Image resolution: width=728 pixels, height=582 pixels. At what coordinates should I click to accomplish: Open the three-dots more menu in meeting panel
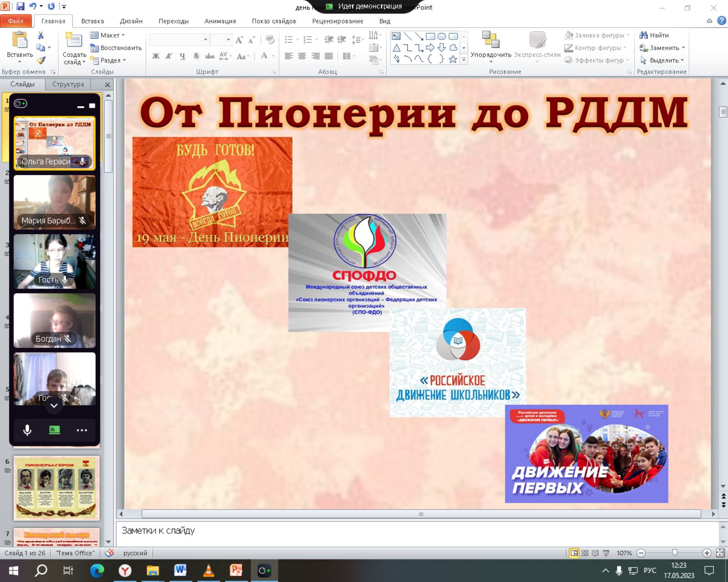point(82,430)
